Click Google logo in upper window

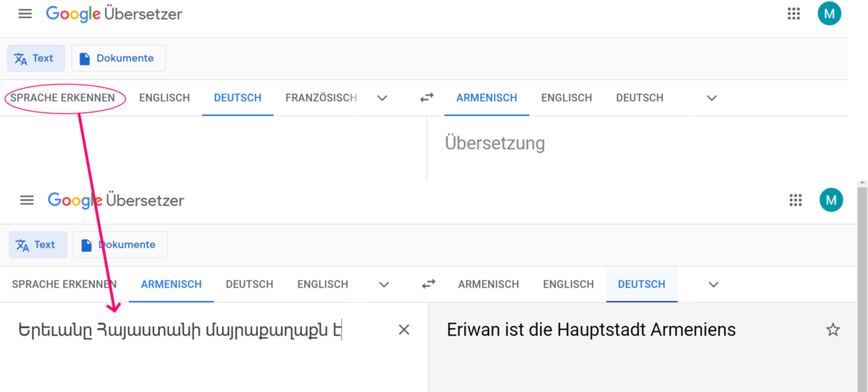coord(73,14)
